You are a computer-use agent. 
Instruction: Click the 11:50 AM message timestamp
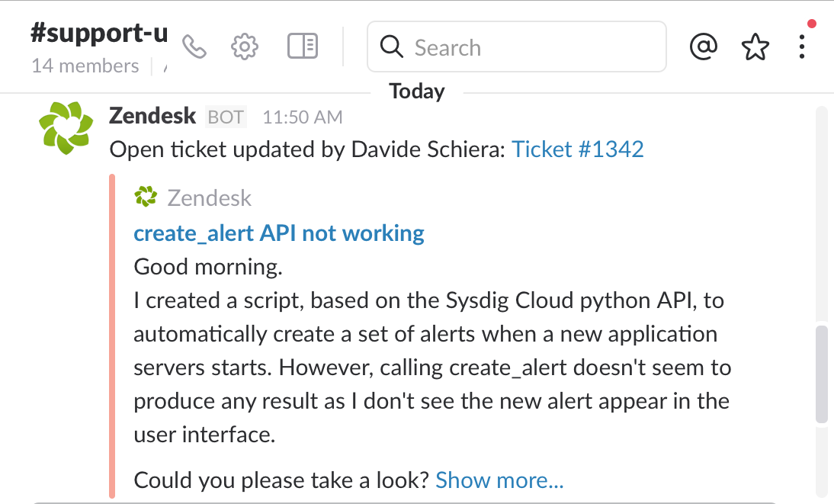tap(303, 117)
